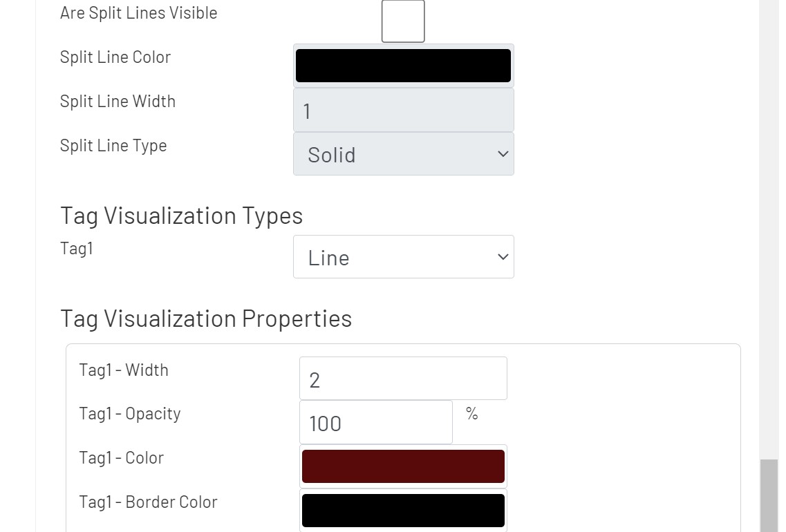This screenshot has height=532, width=786.
Task: Click the chevron on the Solid dropdown
Action: (x=503, y=154)
